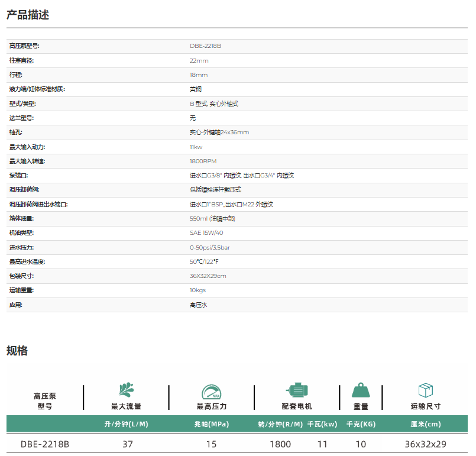Screen dimensions: 476x456
Task: Click the 转/分钟(R/M) column header
Action: tap(280, 424)
